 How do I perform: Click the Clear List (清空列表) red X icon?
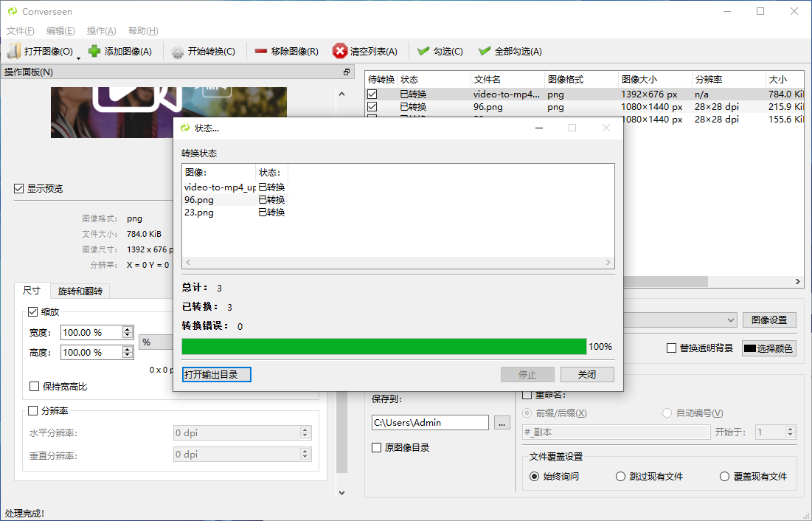click(x=340, y=52)
